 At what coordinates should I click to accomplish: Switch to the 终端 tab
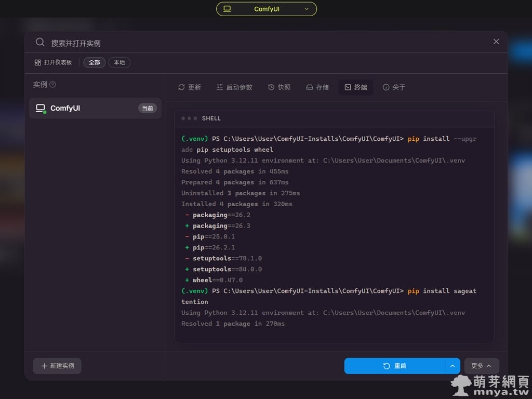355,87
